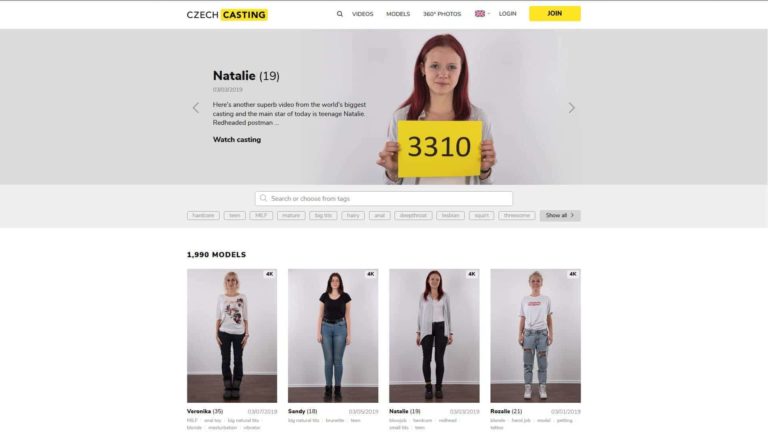This screenshot has width=768, height=432.
Task: Click the search magnifier icon in header
Action: [x=339, y=14]
